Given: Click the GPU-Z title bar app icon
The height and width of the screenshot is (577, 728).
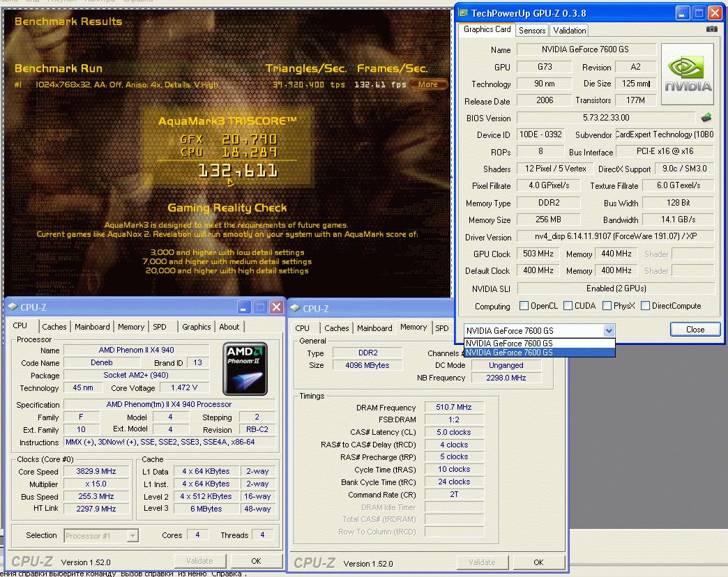Looking at the screenshot, I should (463, 13).
